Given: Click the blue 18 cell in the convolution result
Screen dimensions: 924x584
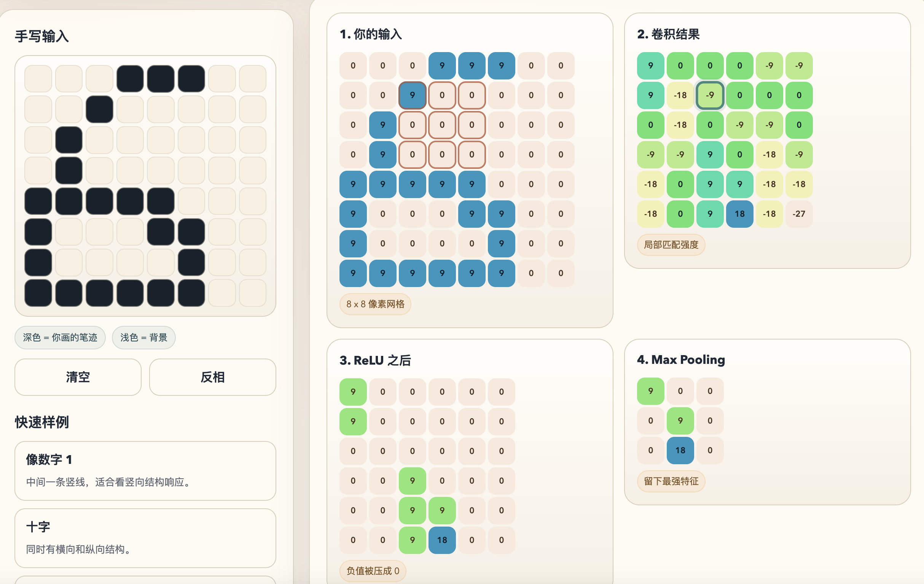Looking at the screenshot, I should pyautogui.click(x=739, y=214).
